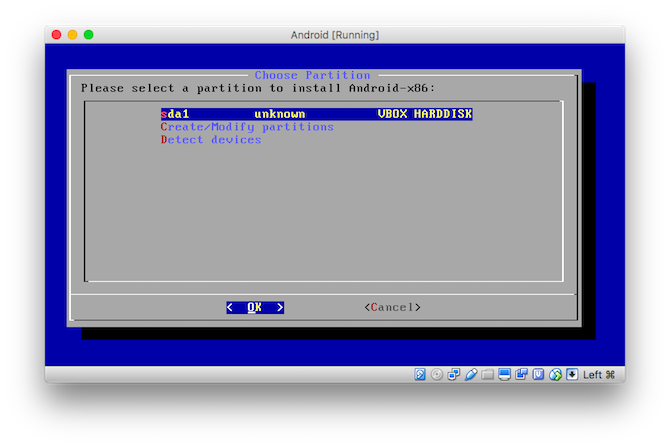The height and width of the screenshot is (447, 670).
Task: Click the Android [Running] window title
Action: (335, 35)
